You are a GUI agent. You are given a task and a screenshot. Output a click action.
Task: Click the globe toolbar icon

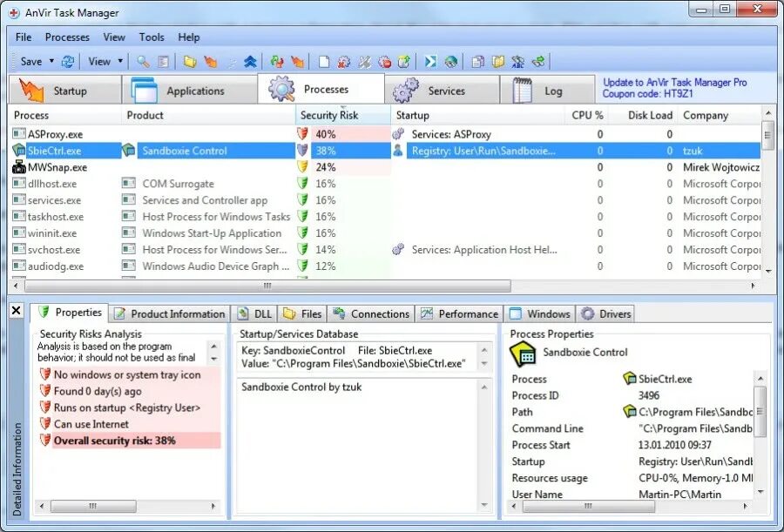(x=451, y=62)
